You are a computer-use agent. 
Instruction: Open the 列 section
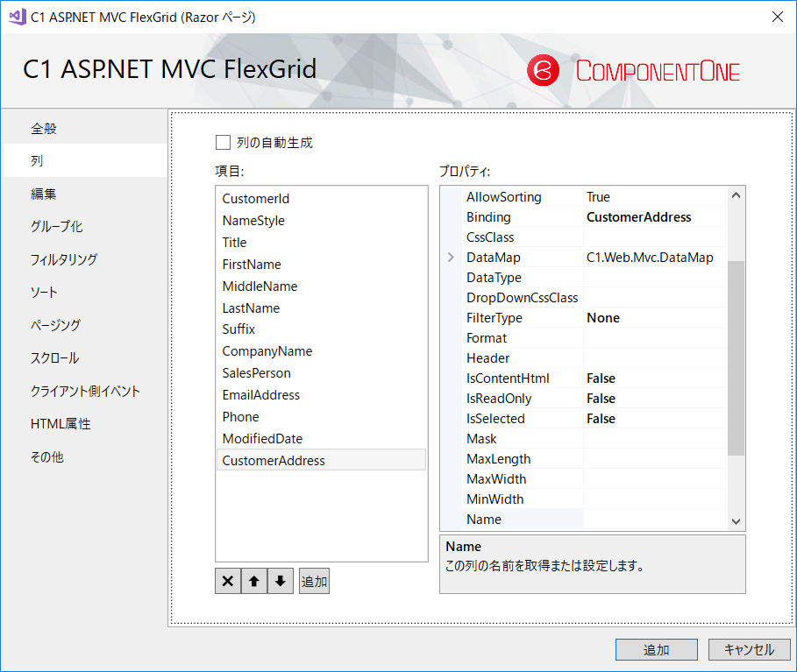(x=85, y=161)
